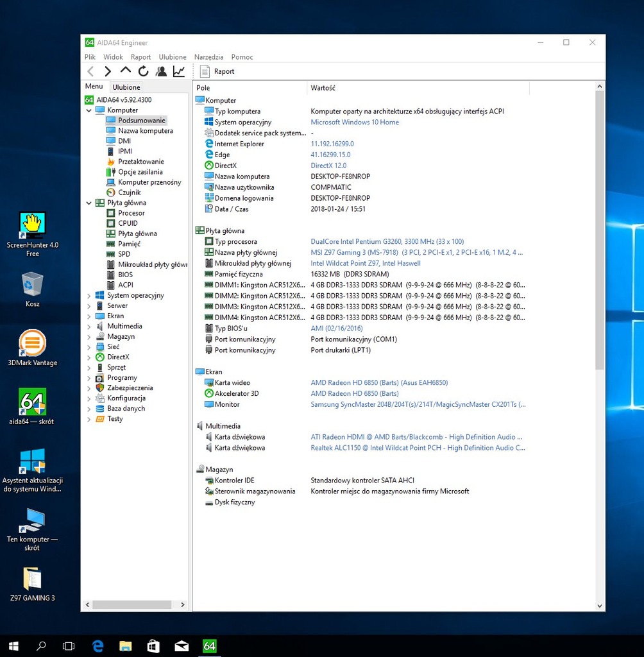Launch Edge from the taskbar
This screenshot has width=644, height=657.
coord(97,646)
